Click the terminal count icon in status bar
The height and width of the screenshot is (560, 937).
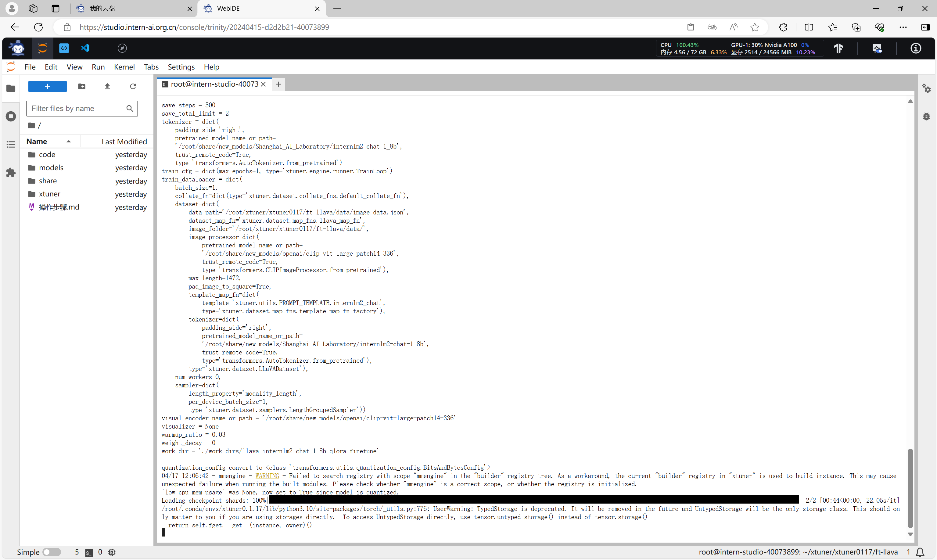tap(89, 552)
